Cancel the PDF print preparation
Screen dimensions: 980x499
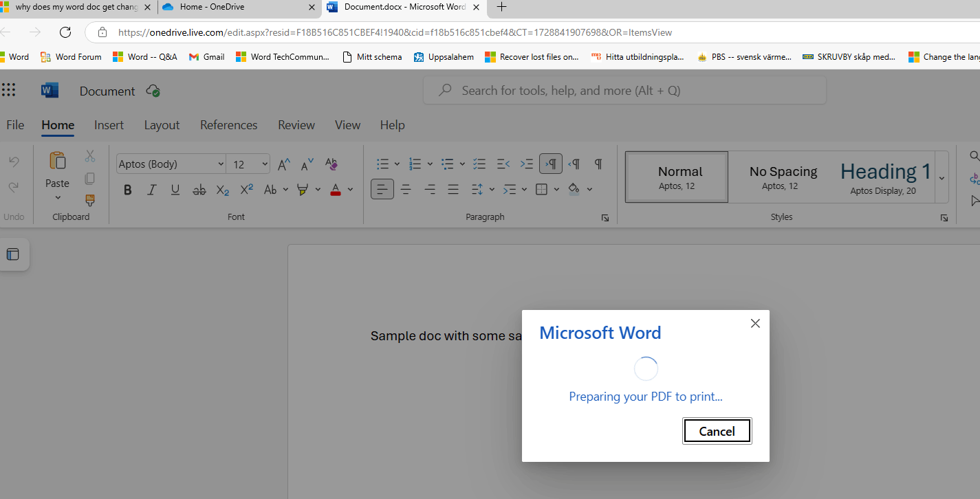(717, 431)
